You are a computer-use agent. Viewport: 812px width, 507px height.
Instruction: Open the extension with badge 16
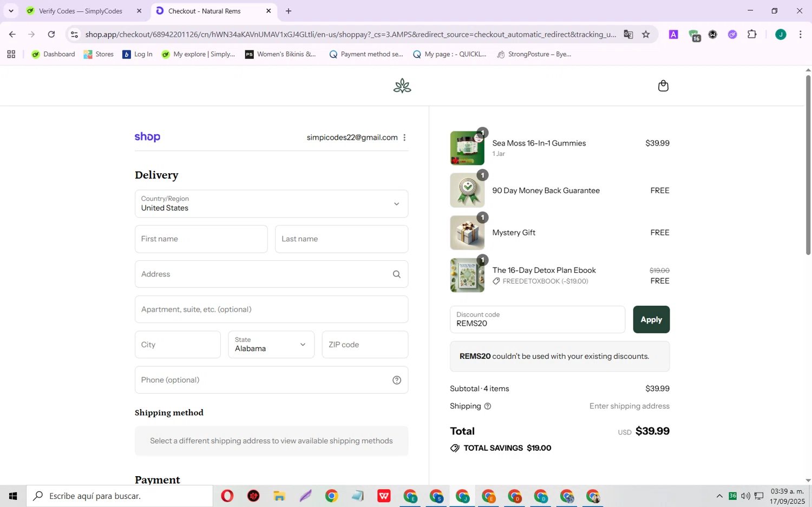pyautogui.click(x=695, y=36)
